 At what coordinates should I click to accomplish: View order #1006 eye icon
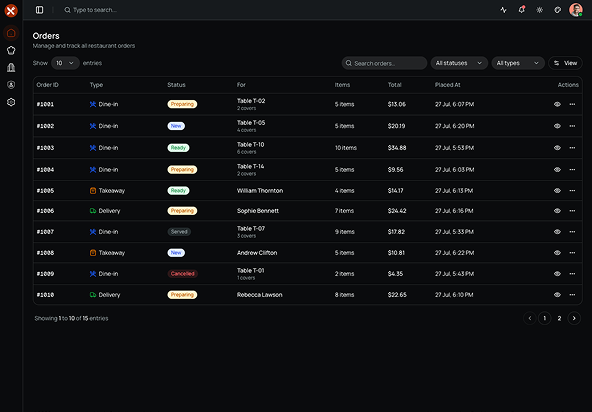[x=557, y=211]
